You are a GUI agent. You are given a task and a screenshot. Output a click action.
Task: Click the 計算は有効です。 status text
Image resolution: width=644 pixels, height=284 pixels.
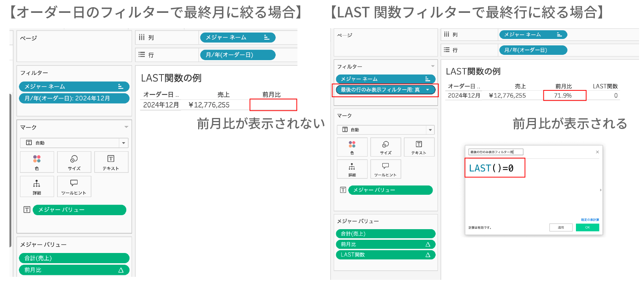[x=480, y=228]
